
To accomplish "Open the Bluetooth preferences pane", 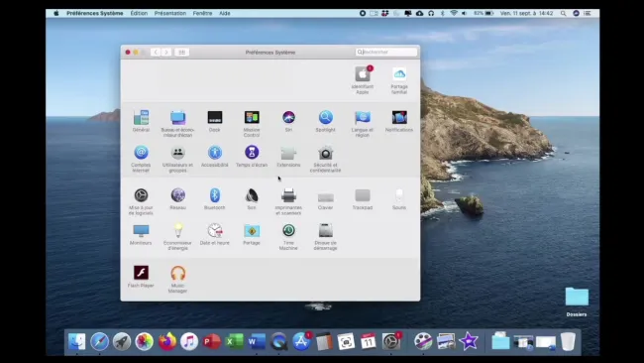I will pyautogui.click(x=215, y=196).
